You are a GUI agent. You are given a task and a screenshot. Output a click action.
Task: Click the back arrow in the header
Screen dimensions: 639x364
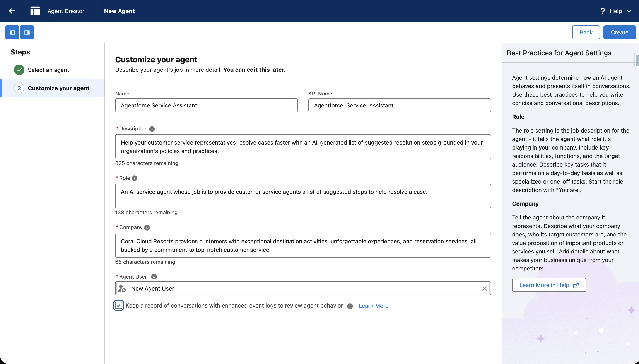(x=12, y=11)
